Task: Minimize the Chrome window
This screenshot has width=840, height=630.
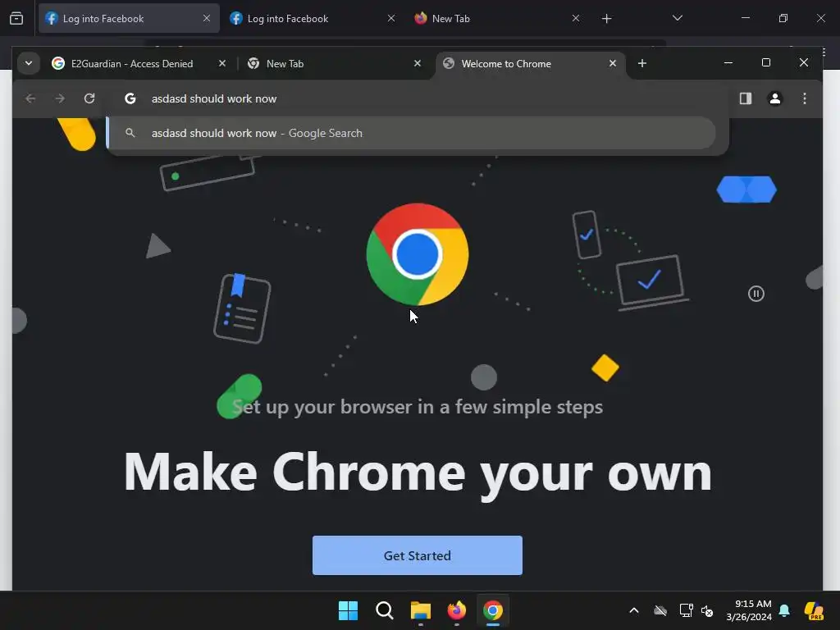Action: point(728,62)
